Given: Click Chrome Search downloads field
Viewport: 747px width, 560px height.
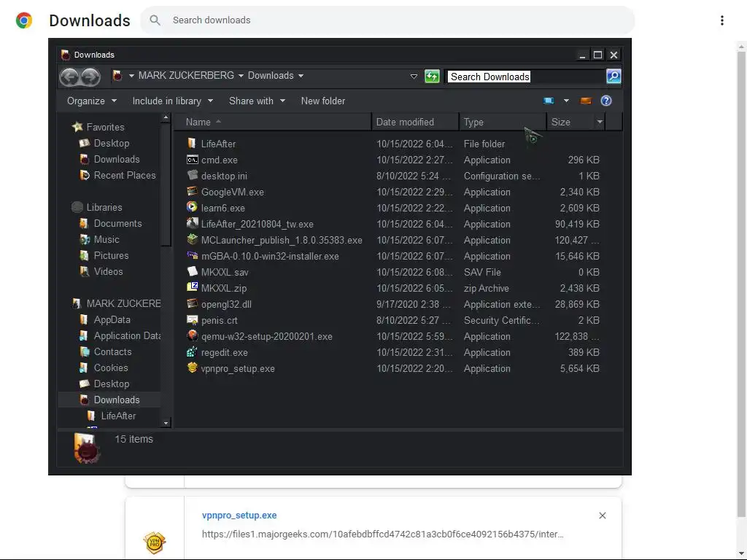Looking at the screenshot, I should [387, 20].
